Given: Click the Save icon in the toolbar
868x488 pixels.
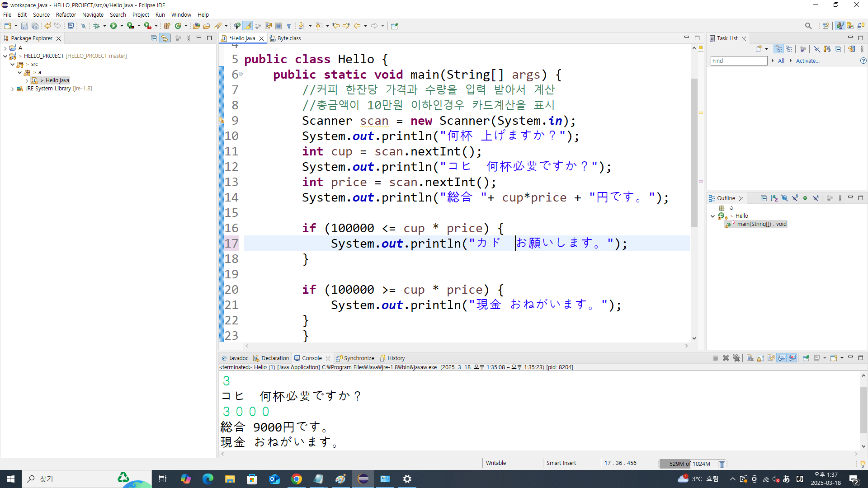Looking at the screenshot, I should point(24,26).
